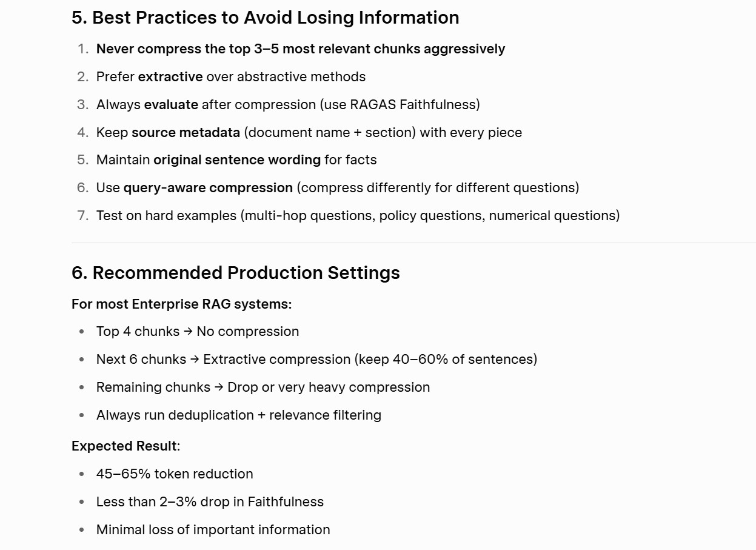Click the 'Test on hard examples' list item
This screenshot has height=550, width=756.
tap(358, 216)
